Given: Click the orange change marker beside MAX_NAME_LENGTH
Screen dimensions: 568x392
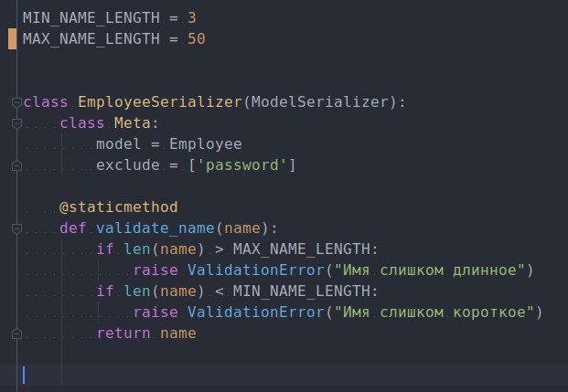Looking at the screenshot, I should [x=12, y=38].
